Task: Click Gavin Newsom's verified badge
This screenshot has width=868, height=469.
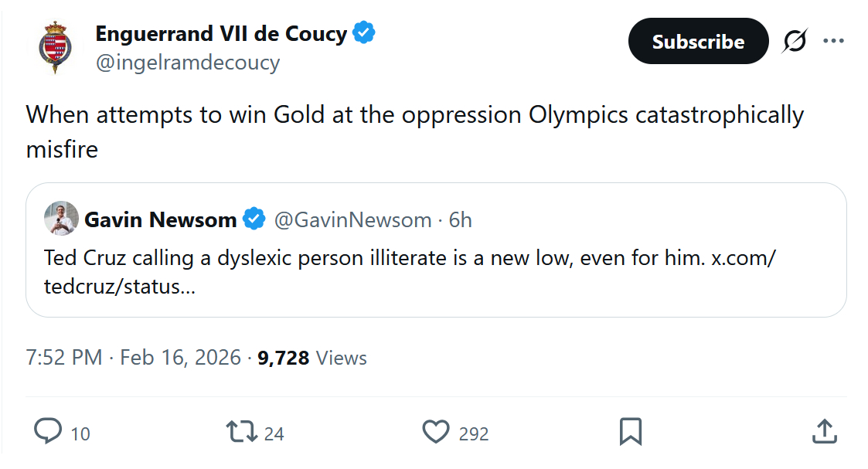Action: 254,220
